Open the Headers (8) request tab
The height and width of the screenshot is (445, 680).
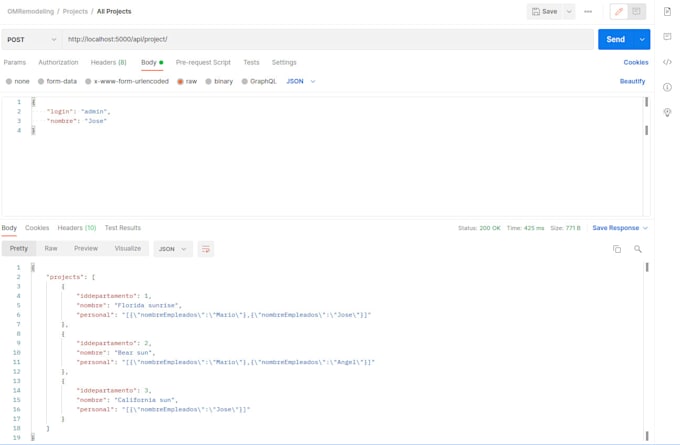108,62
